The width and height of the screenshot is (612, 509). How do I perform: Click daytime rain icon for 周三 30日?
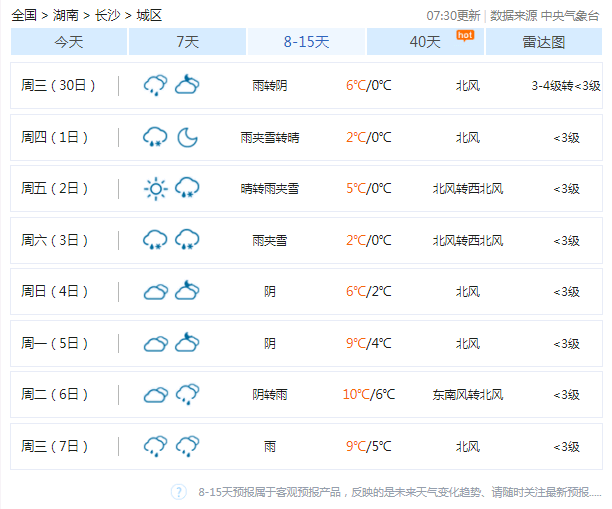(x=155, y=85)
